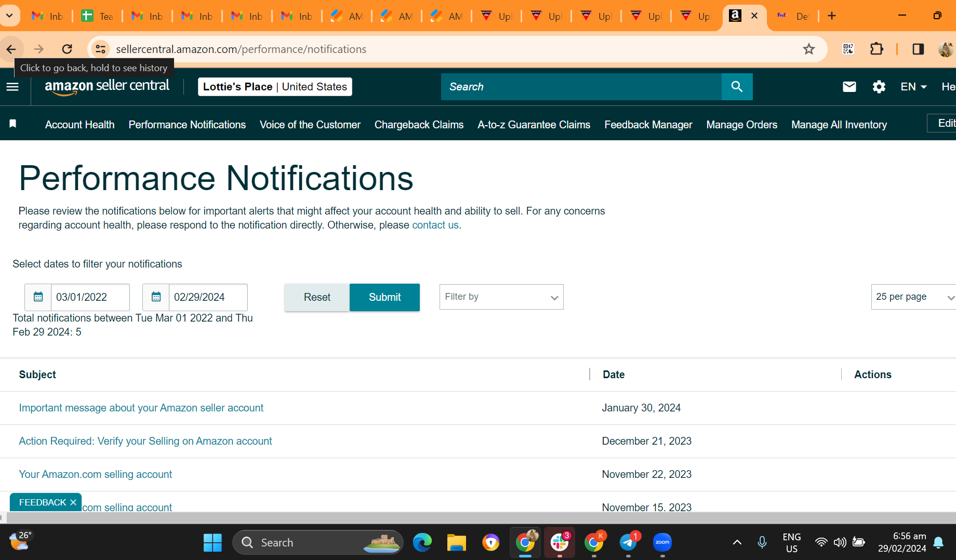Expand the Filter by dropdown
Viewport: 956px width, 560px height.
501,297
